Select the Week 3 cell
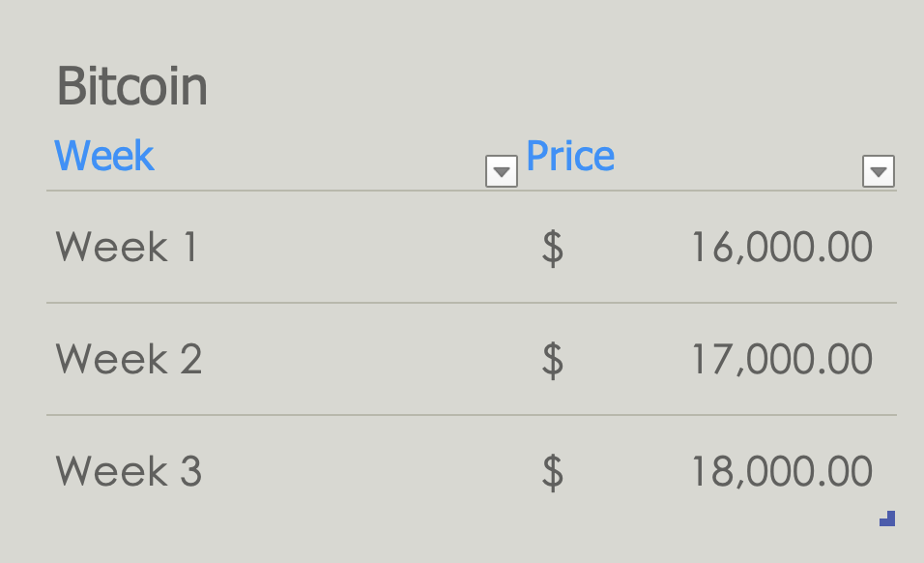 pyautogui.click(x=128, y=471)
